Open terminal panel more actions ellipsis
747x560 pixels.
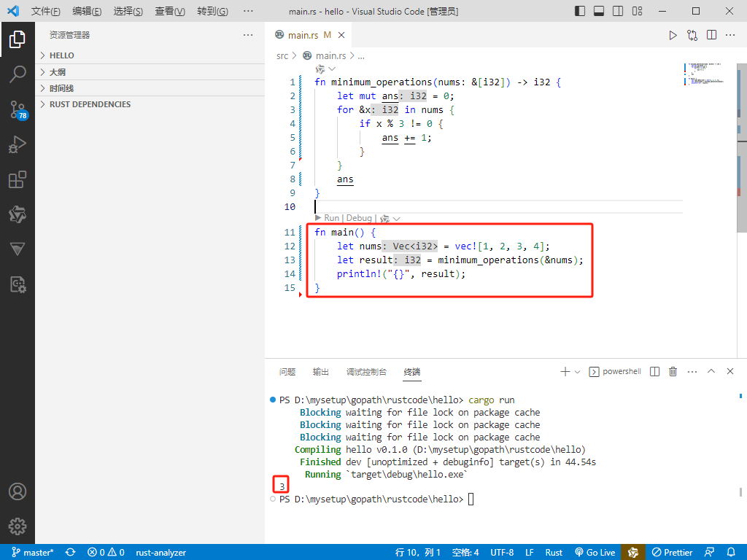692,371
